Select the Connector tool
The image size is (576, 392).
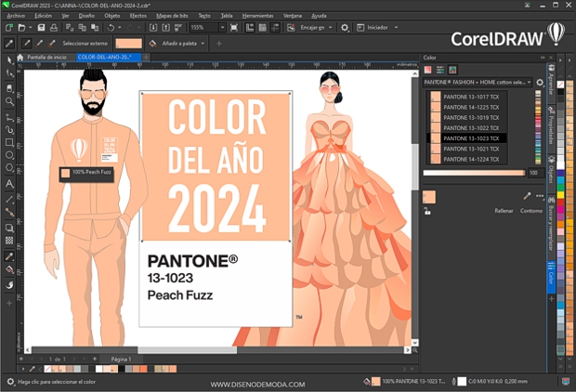click(x=9, y=212)
